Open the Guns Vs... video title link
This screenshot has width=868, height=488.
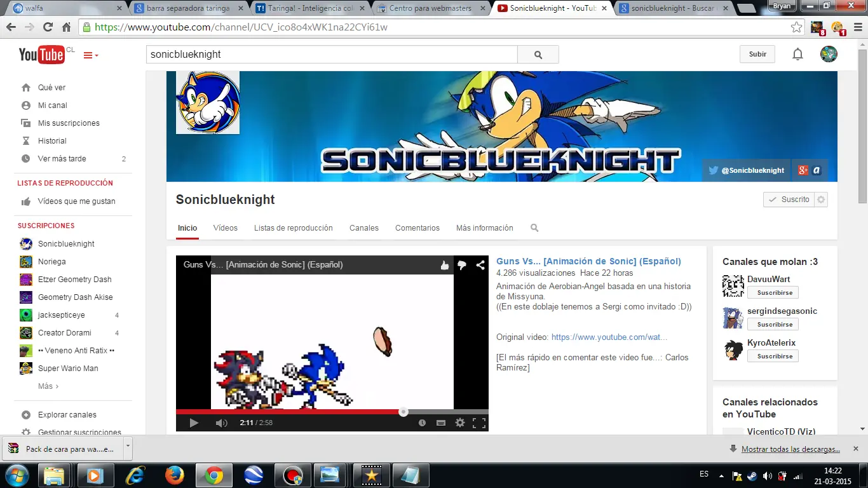tap(588, 261)
